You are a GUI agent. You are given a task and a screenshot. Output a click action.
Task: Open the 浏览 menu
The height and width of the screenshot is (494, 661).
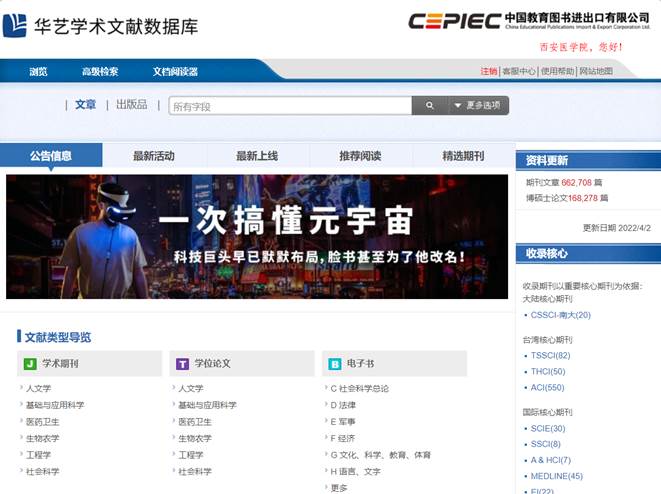click(x=38, y=72)
